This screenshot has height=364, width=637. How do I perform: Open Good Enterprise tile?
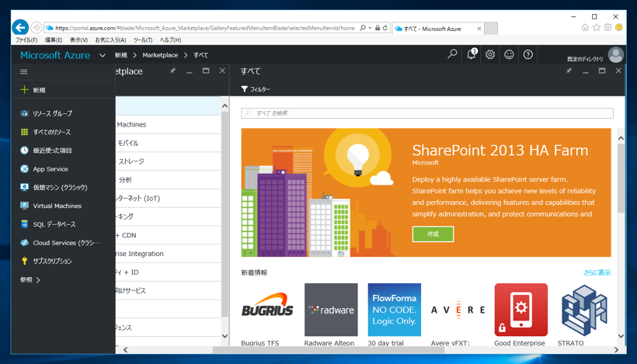520,310
